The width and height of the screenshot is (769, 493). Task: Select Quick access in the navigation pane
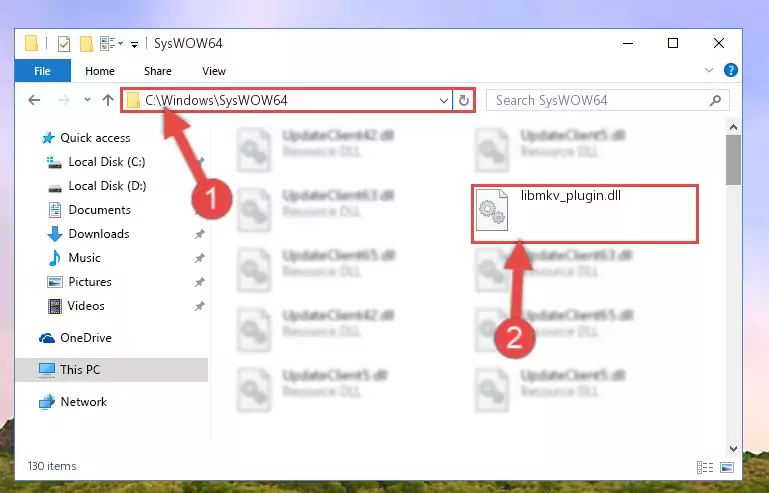tap(86, 138)
